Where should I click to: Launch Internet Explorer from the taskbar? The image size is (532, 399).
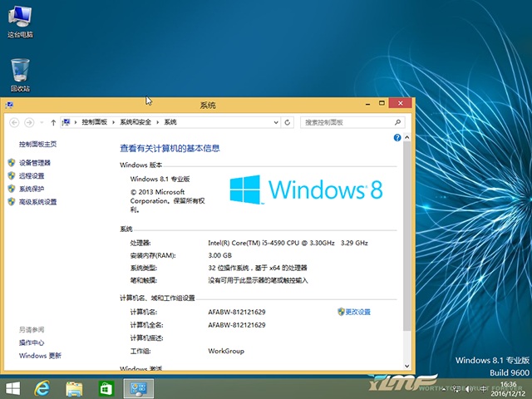point(42,388)
